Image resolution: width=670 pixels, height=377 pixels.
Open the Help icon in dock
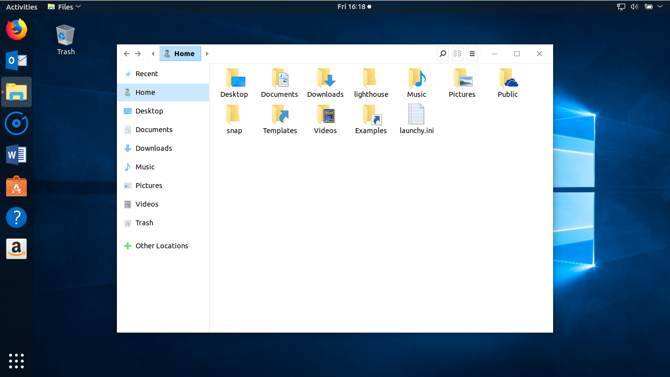point(16,218)
